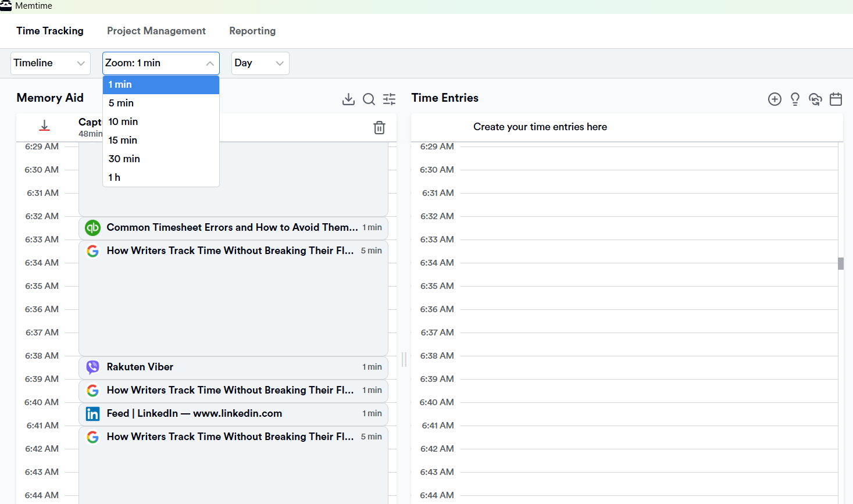
Task: Select the 10 min zoom option
Action: (161, 121)
